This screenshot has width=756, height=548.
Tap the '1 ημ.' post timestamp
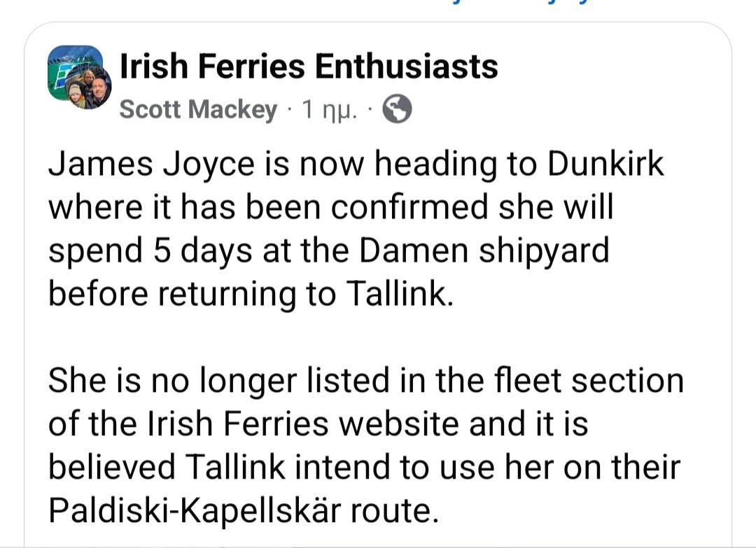pyautogui.click(x=329, y=110)
